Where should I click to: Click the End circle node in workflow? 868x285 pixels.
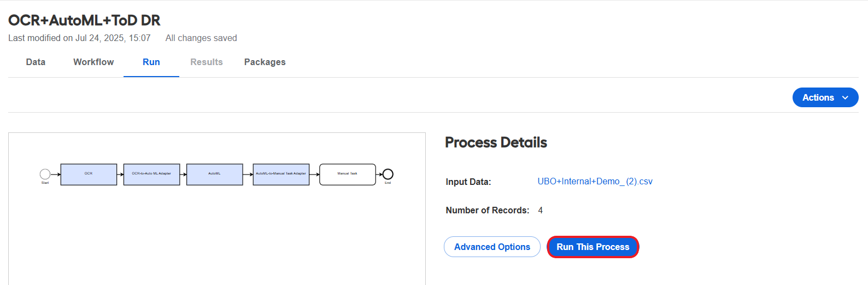click(x=388, y=174)
